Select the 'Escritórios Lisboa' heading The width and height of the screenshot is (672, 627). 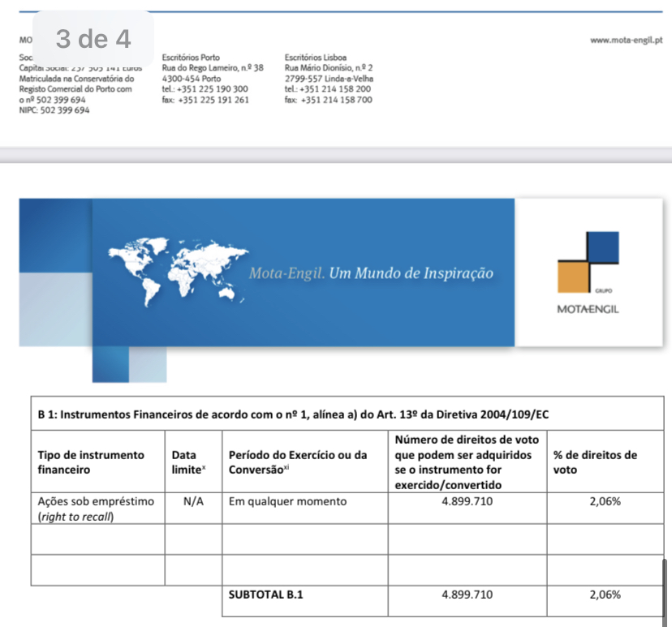tap(316, 58)
